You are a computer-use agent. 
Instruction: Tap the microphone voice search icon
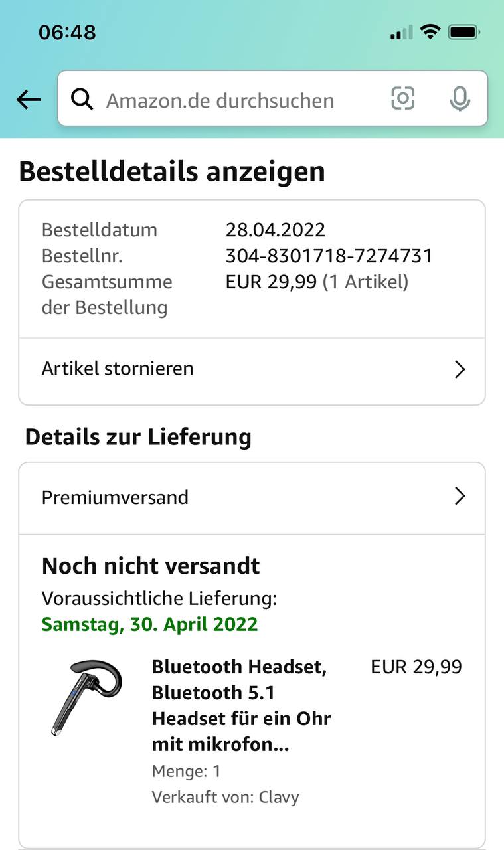(460, 99)
